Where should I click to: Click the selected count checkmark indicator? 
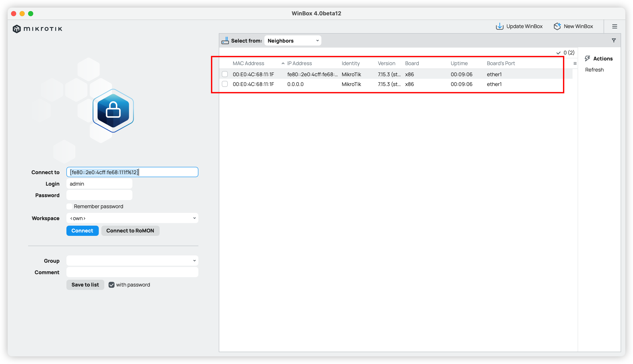point(558,53)
